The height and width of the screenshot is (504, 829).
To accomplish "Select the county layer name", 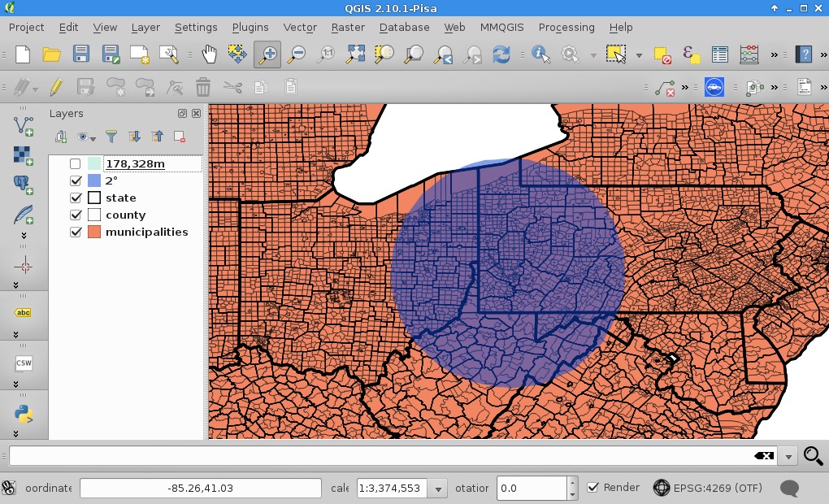I will (x=125, y=215).
